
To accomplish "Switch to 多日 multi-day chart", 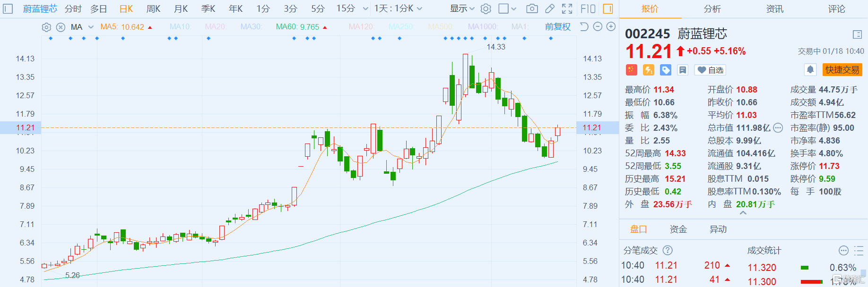I will pyautogui.click(x=99, y=9).
